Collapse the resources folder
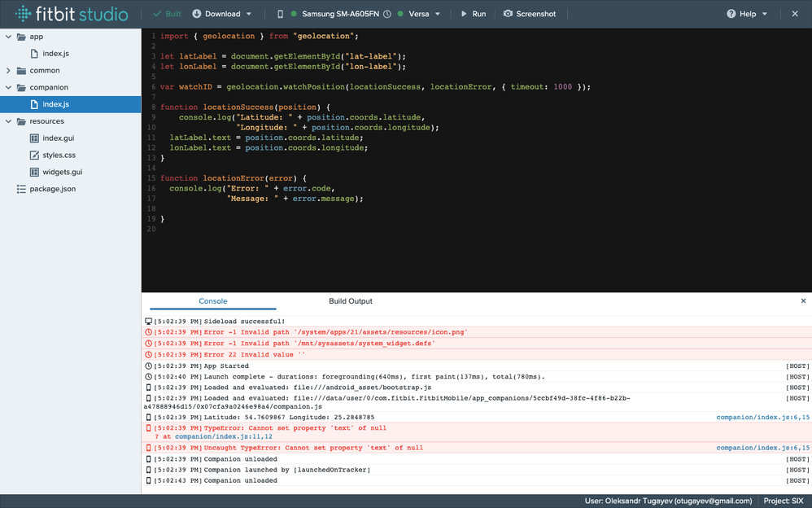The image size is (812, 508). pyautogui.click(x=10, y=121)
